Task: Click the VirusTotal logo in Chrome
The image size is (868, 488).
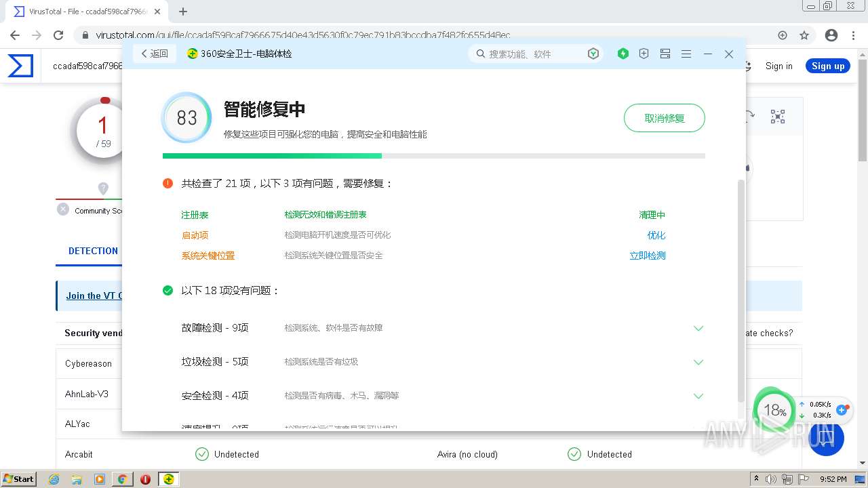Action: point(20,66)
